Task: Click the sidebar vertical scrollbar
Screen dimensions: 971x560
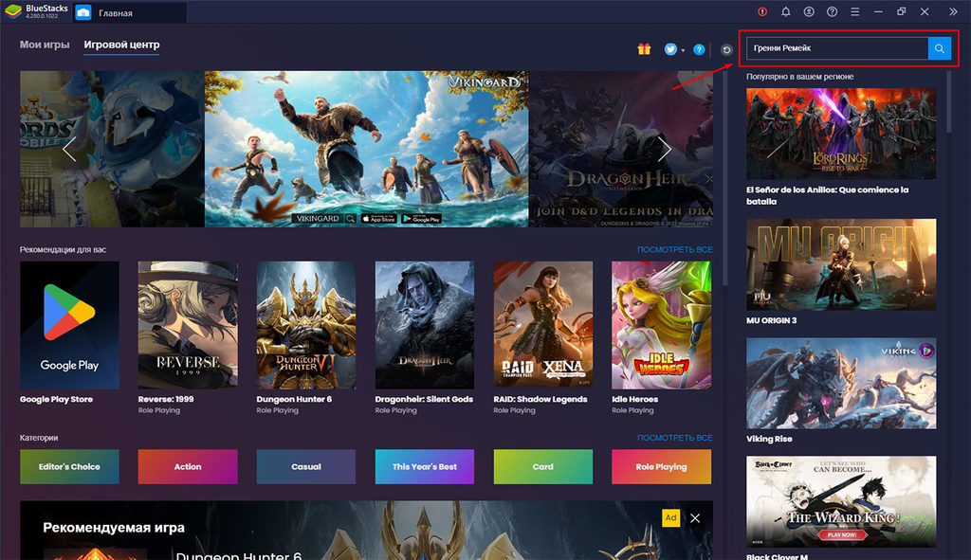Action: point(948,102)
